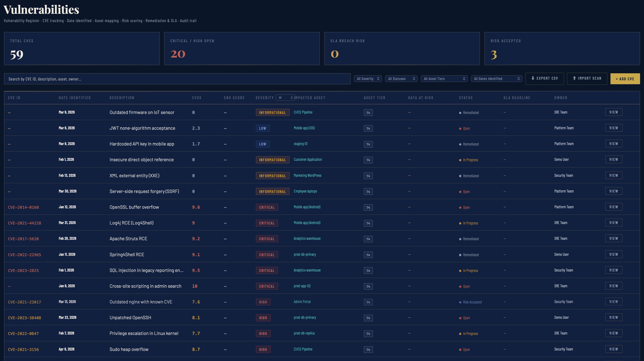The height and width of the screenshot is (361, 644).
Task: Open the CVE-2021-44228 identifier
Action: click(25, 223)
